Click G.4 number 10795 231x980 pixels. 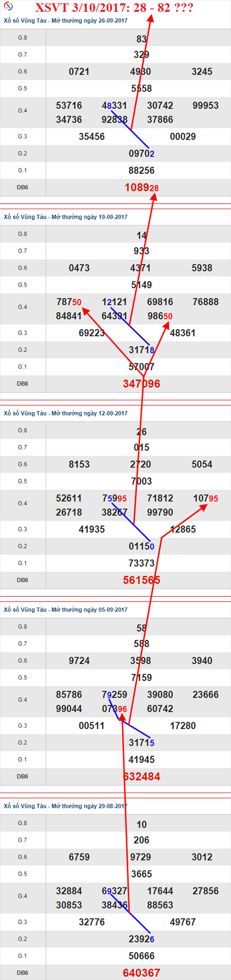[205, 498]
